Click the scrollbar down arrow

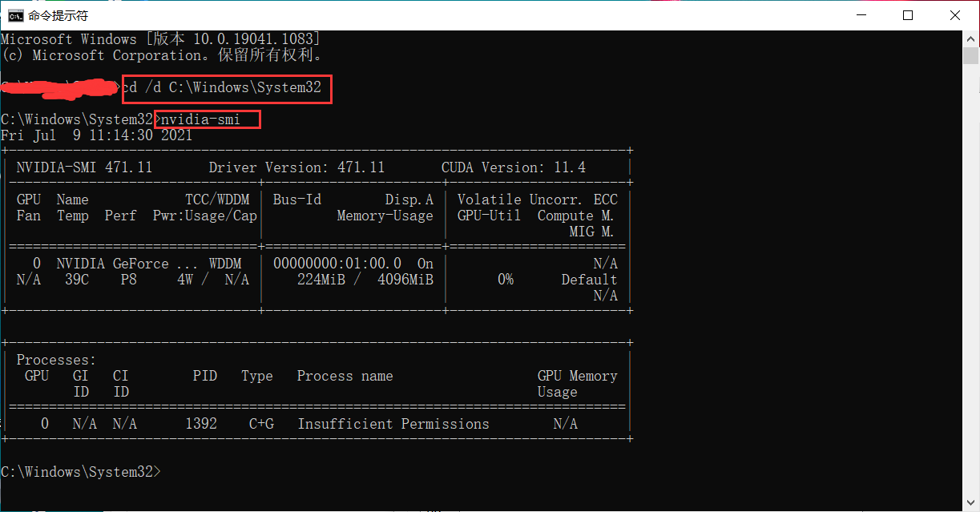coord(970,501)
